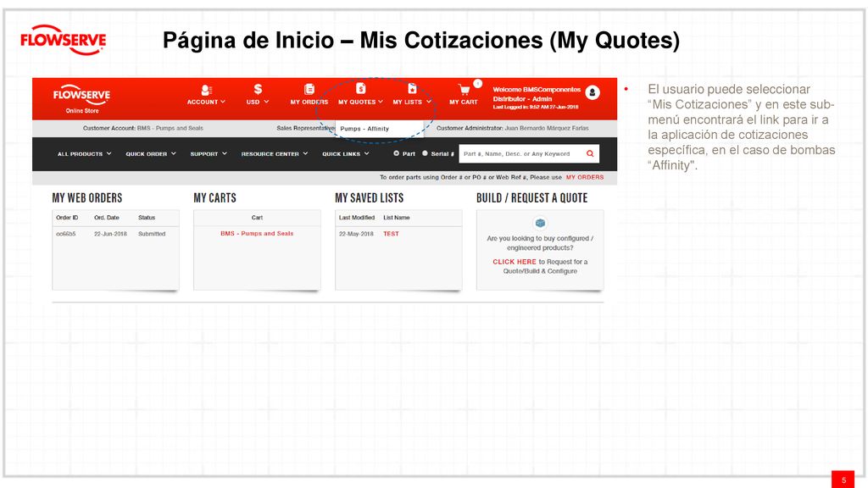Click Welcome BMSComponentes greeting text
This screenshot has height=488, width=868.
[537, 90]
